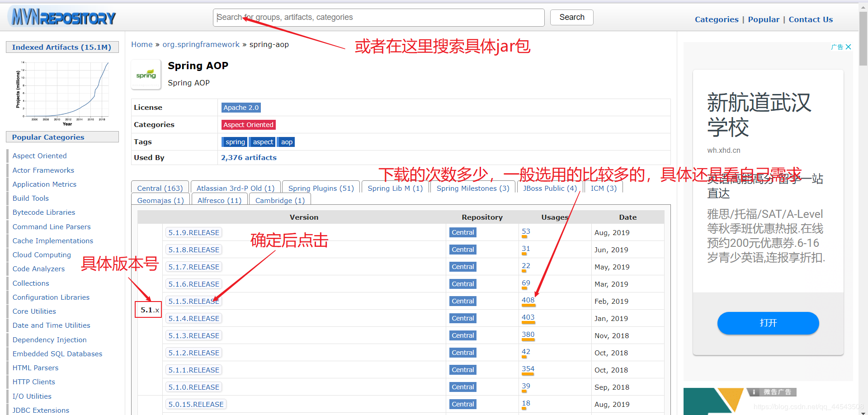Click the Search button

[571, 17]
